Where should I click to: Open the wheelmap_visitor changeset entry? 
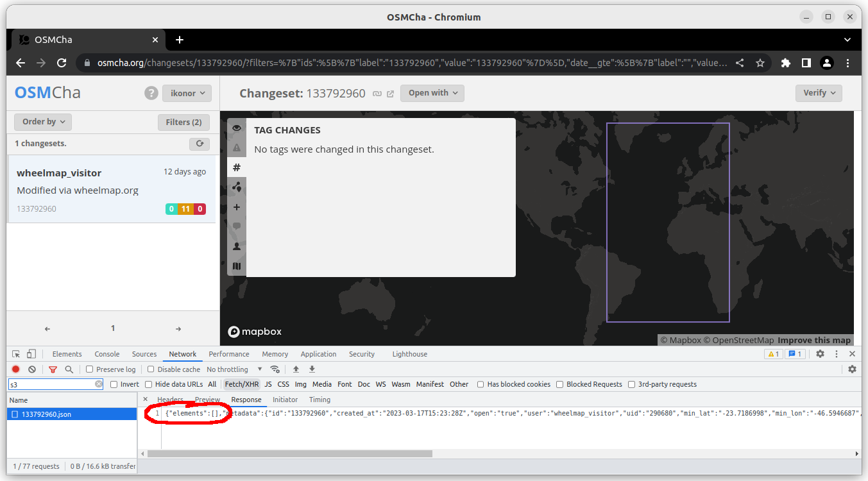(111, 190)
